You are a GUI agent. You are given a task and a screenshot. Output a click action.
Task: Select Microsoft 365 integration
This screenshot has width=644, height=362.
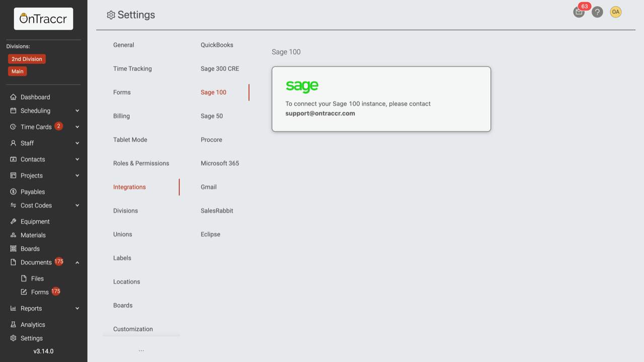point(220,163)
